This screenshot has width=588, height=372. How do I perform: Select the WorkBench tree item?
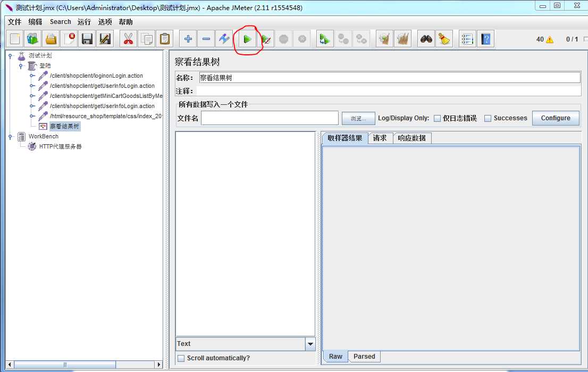[44, 136]
